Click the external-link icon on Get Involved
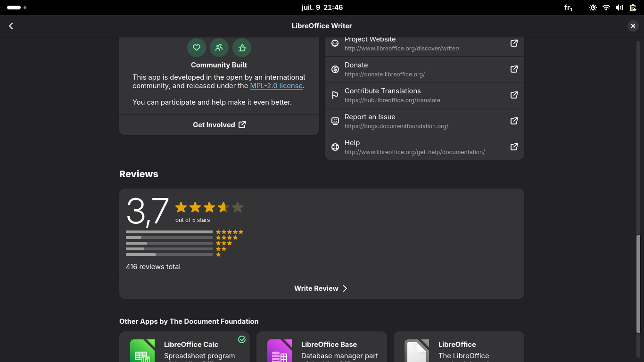Image resolution: width=644 pixels, height=362 pixels. coord(242,125)
